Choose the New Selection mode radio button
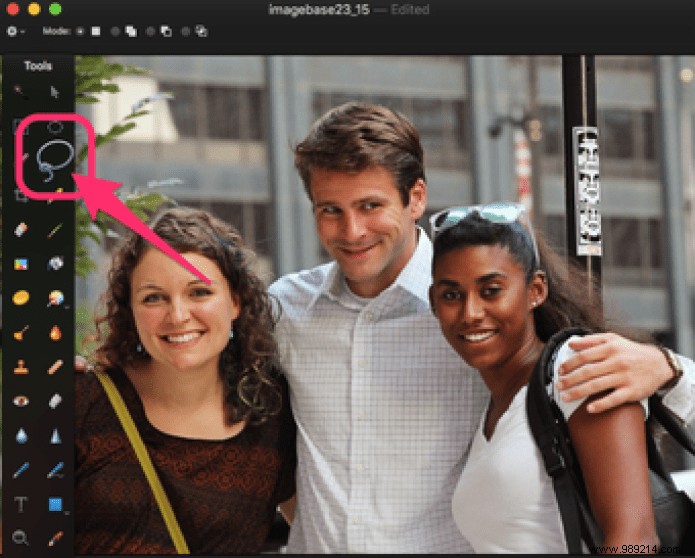695x558 pixels. click(x=80, y=31)
